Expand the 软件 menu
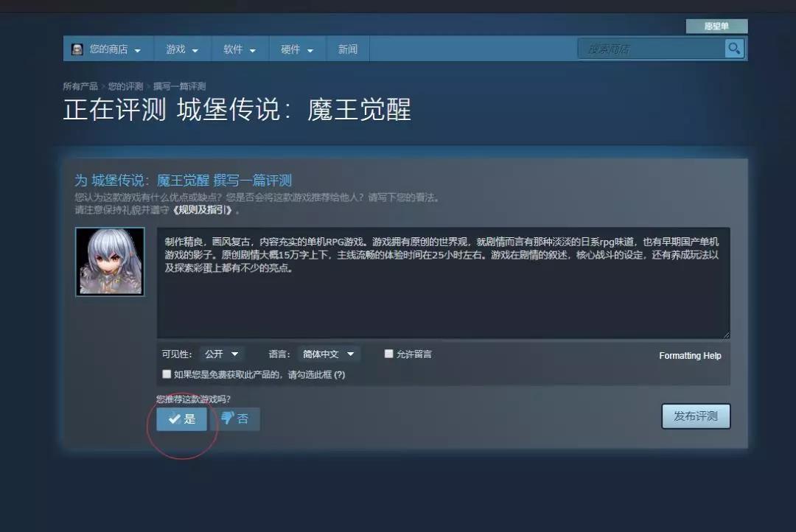Screen dimensions: 796x532 tap(240, 49)
